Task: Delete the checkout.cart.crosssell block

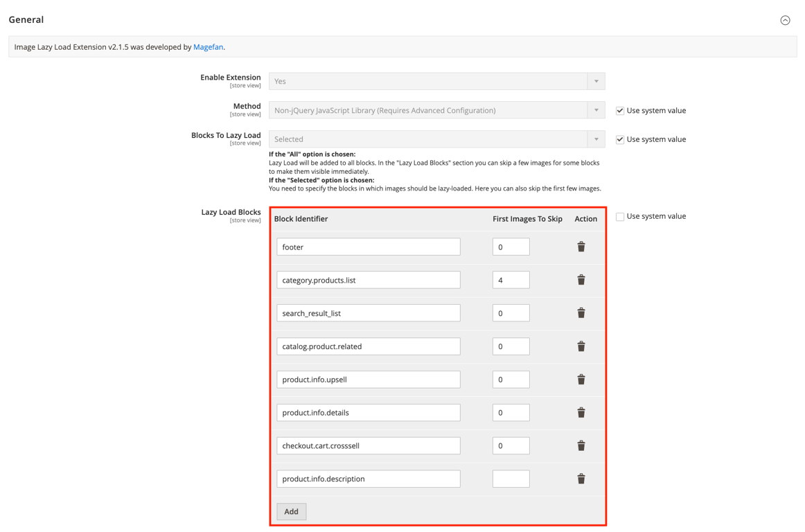Action: click(x=581, y=445)
